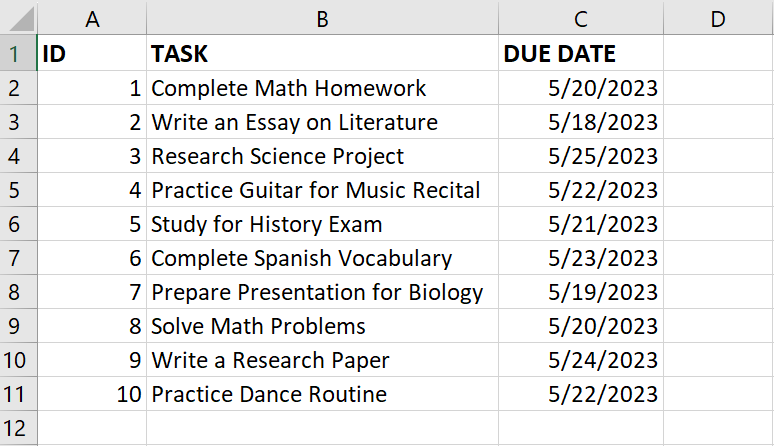
Task: Select column B header
Action: tap(322, 18)
